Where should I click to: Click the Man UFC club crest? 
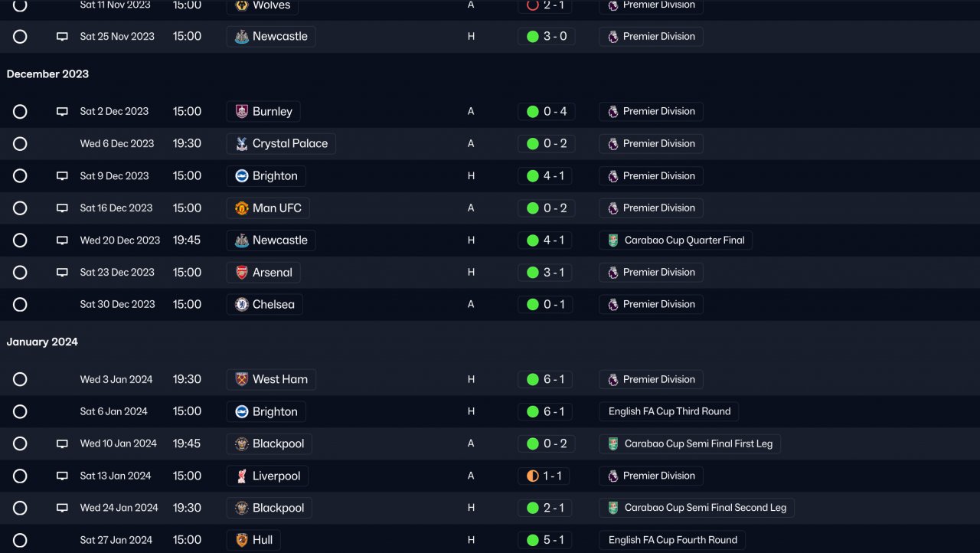point(242,208)
